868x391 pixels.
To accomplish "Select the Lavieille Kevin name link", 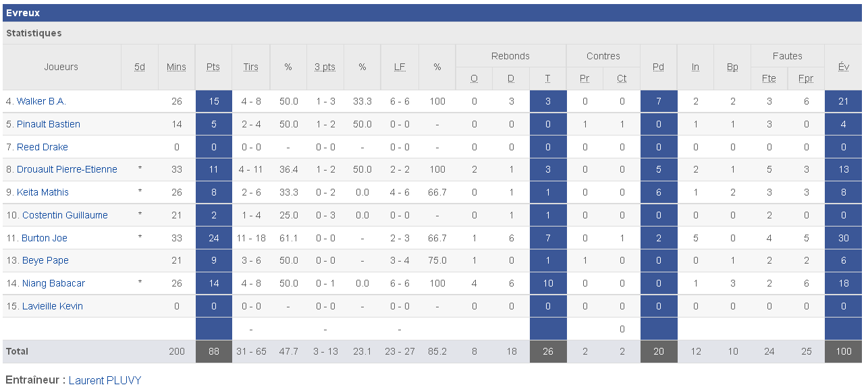I will click(53, 306).
